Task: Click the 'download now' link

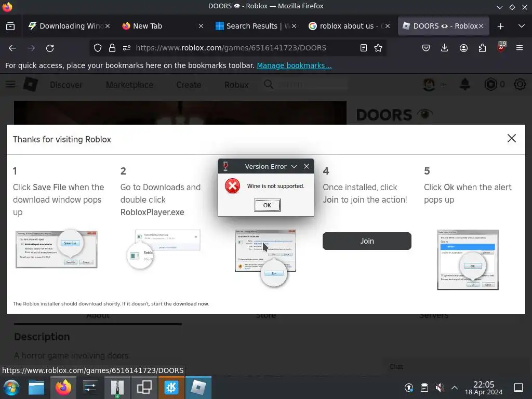Action: tap(191, 303)
